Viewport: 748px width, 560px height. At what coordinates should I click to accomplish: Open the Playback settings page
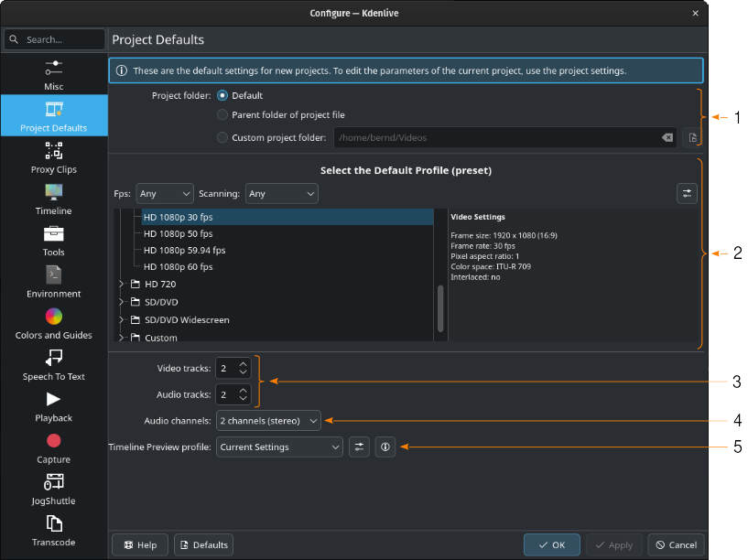coord(53,406)
